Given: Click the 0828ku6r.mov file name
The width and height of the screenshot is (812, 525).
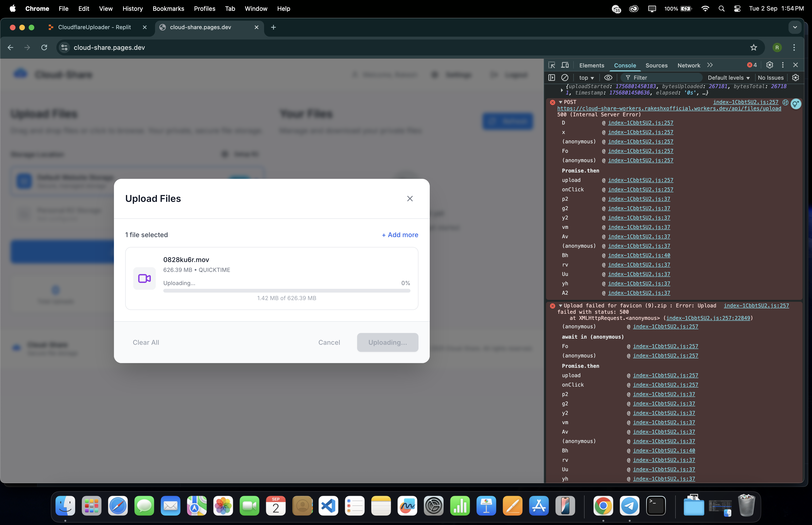Looking at the screenshot, I should (x=186, y=260).
